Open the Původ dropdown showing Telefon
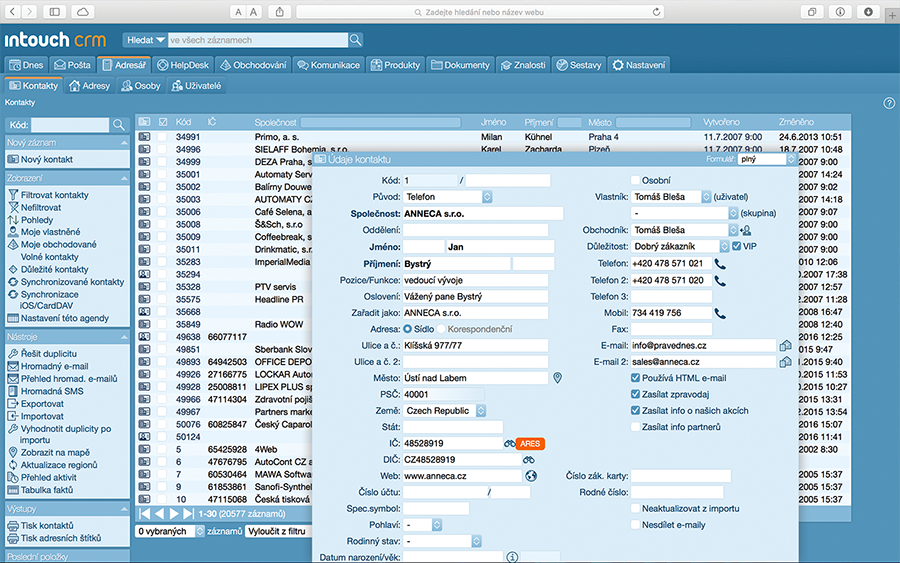Screen dimensions: 900x563 pos(486,197)
